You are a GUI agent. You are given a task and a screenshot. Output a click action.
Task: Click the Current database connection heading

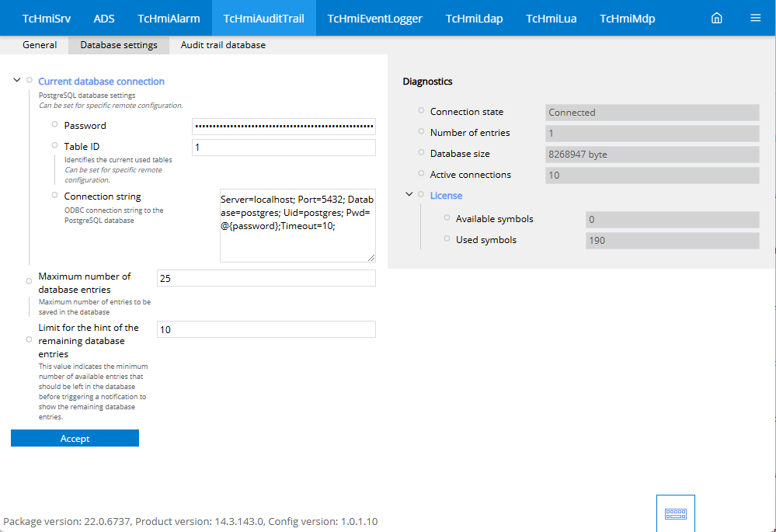pyautogui.click(x=102, y=82)
